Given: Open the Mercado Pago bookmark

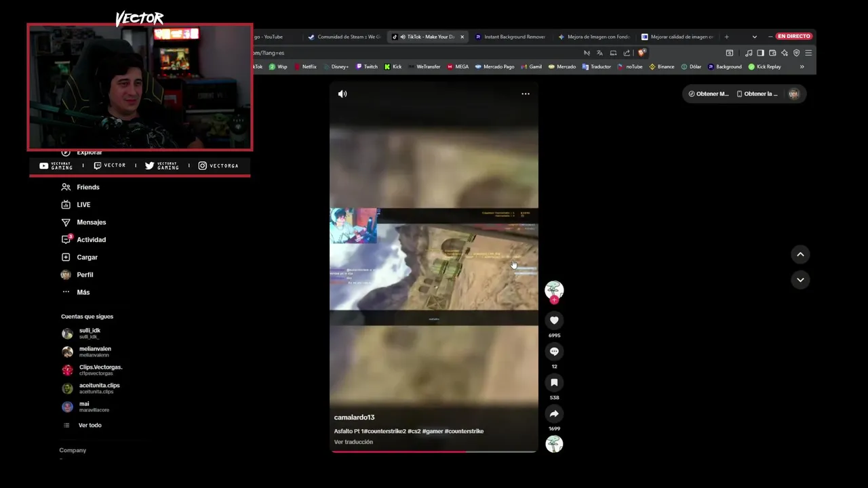Looking at the screenshot, I should [x=494, y=67].
